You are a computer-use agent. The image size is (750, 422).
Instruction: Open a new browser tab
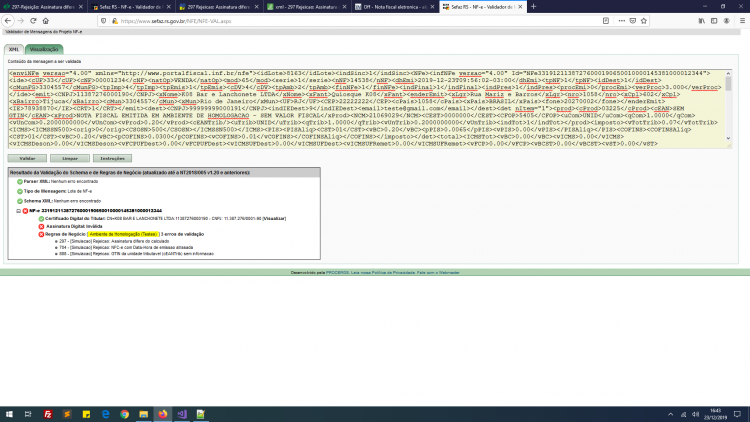[533, 7]
